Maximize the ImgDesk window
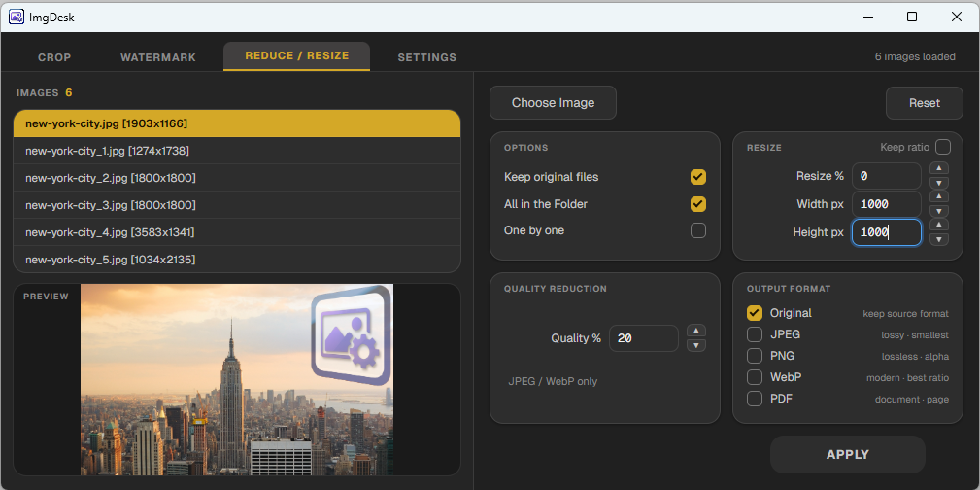980x490 pixels. (912, 17)
